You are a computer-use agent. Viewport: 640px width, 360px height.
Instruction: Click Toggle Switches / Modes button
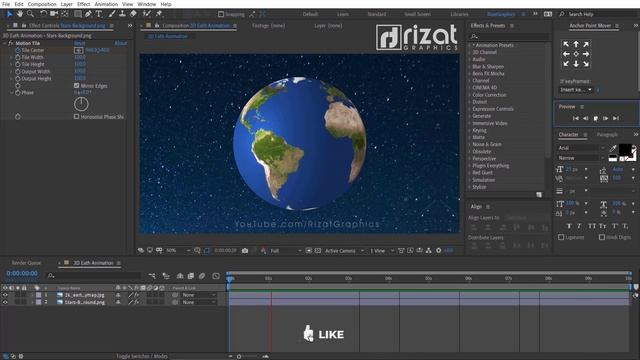click(x=142, y=356)
